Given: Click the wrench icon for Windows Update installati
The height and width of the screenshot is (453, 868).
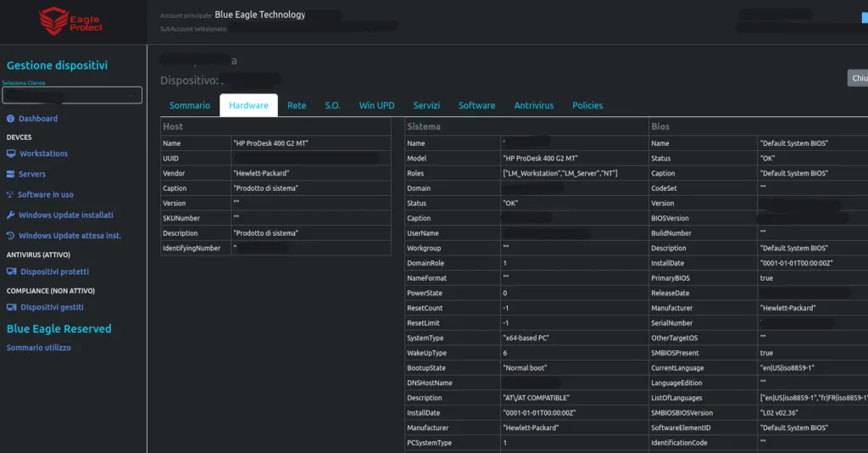Looking at the screenshot, I should pyautogui.click(x=10, y=215).
